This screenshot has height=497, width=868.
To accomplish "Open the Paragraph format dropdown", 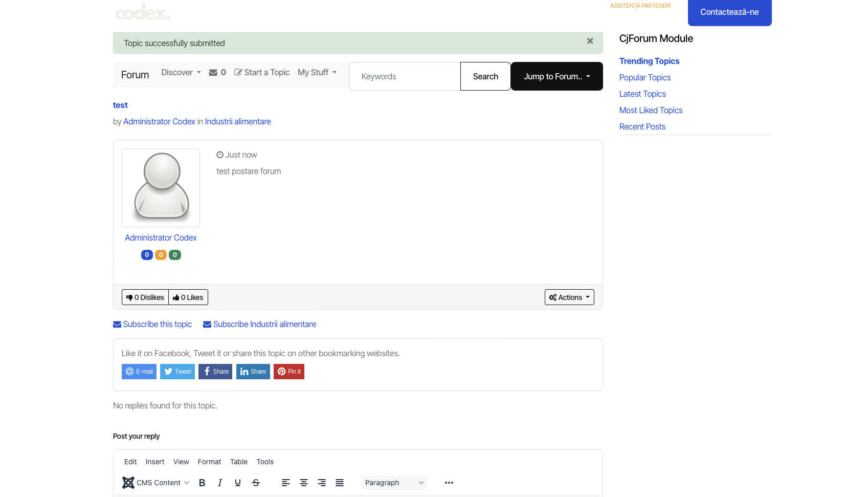I will 394,483.
